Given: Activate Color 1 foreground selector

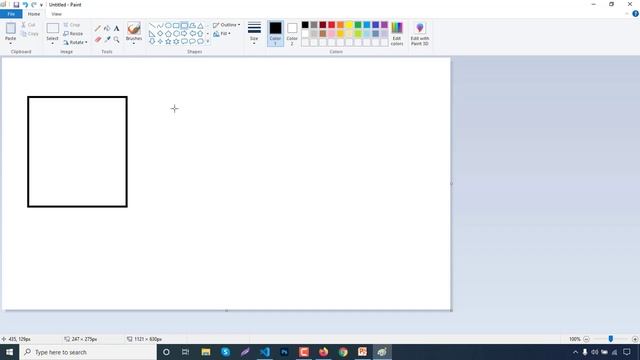Looking at the screenshot, I should 276,33.
